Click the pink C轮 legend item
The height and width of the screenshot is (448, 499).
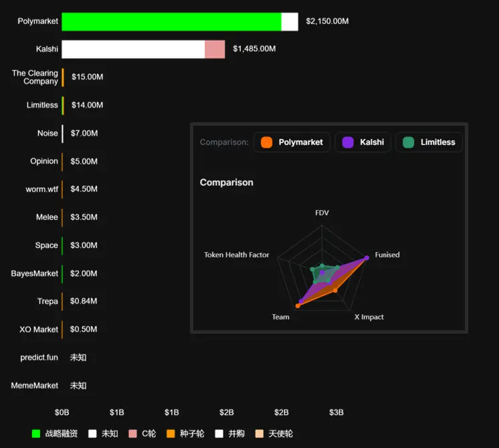click(142, 434)
